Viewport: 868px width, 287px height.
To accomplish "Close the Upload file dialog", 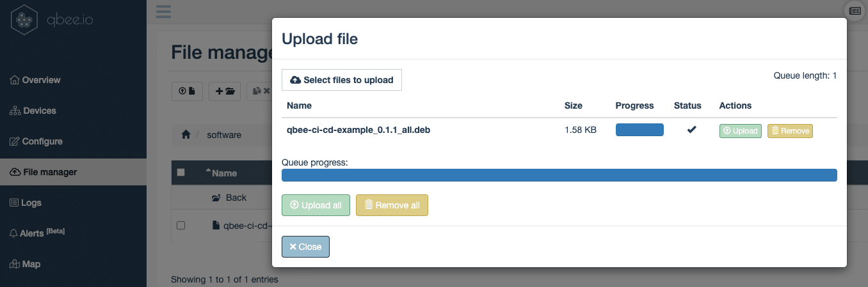I will pos(305,247).
